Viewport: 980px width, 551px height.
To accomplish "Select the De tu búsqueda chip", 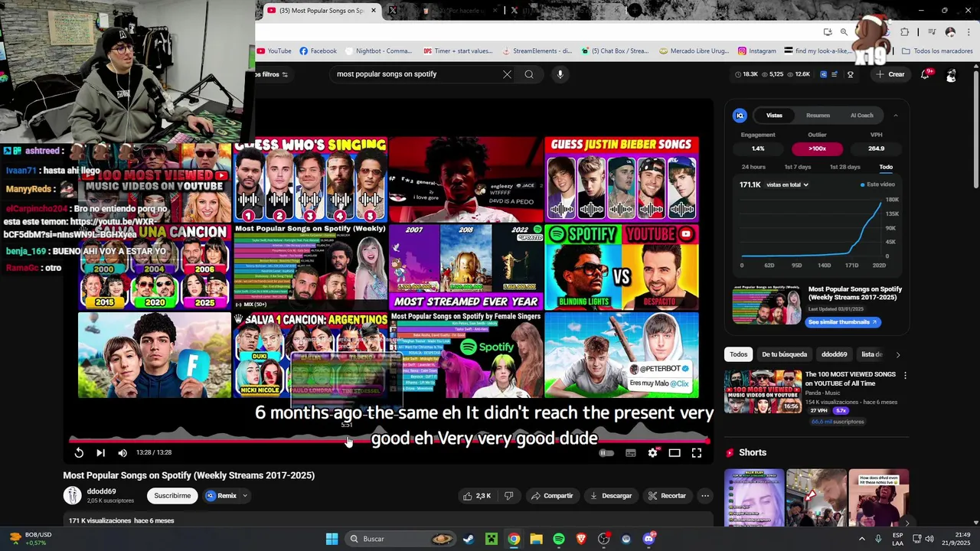I will pyautogui.click(x=785, y=354).
